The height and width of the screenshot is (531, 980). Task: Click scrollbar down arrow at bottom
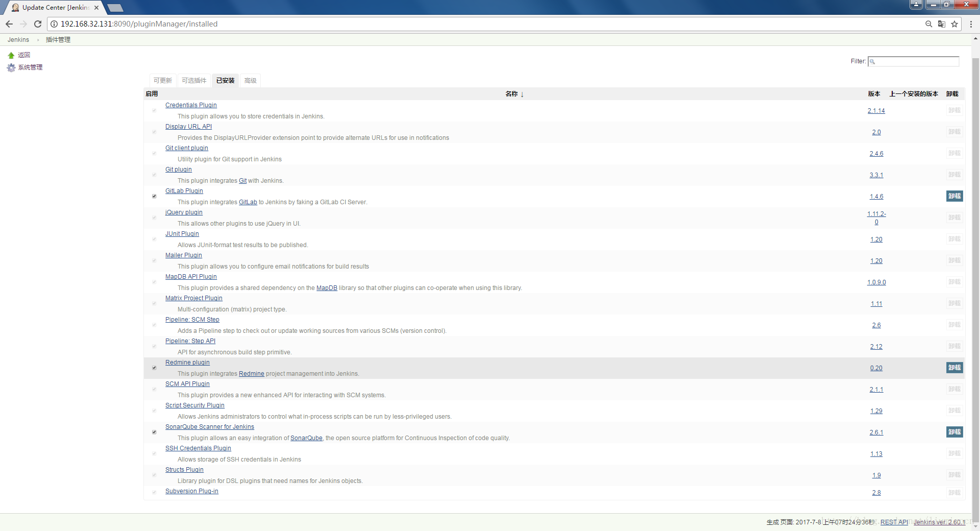(x=976, y=526)
